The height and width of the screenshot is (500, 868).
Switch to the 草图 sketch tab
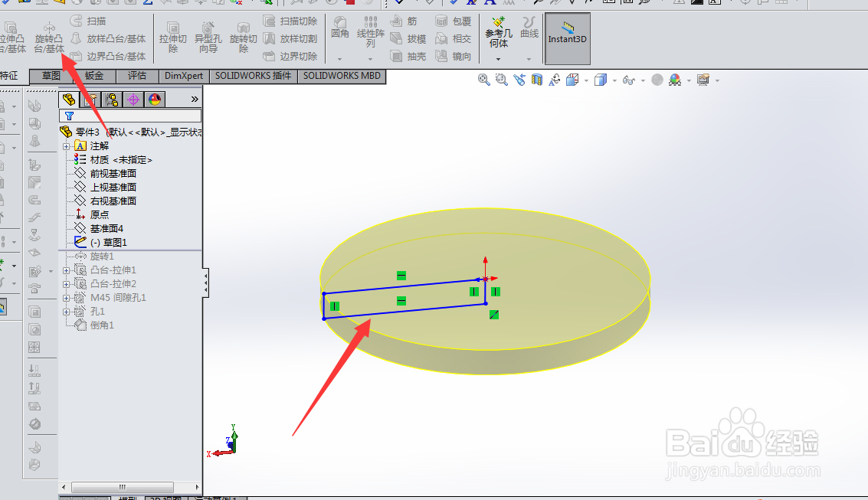(51, 76)
